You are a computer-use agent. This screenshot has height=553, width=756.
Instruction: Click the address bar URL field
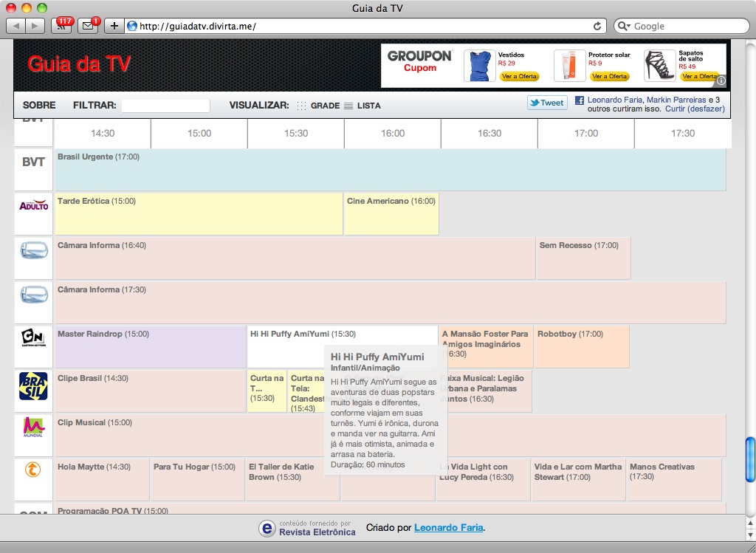(357, 26)
